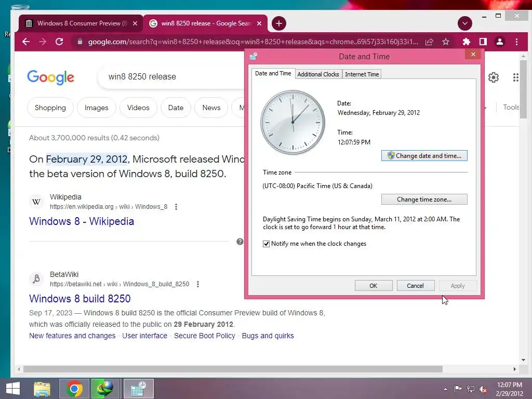Open Google settings gear icon
This screenshot has height=399, width=532.
[x=494, y=77]
